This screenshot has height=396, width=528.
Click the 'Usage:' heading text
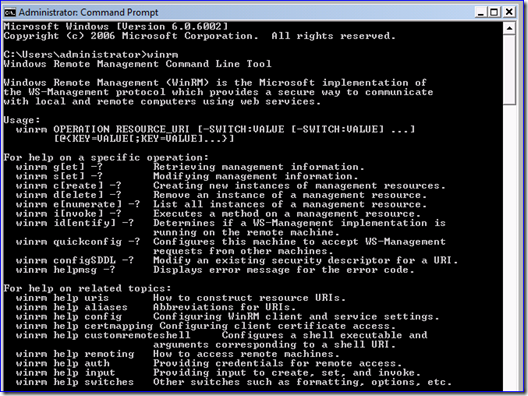(22, 120)
